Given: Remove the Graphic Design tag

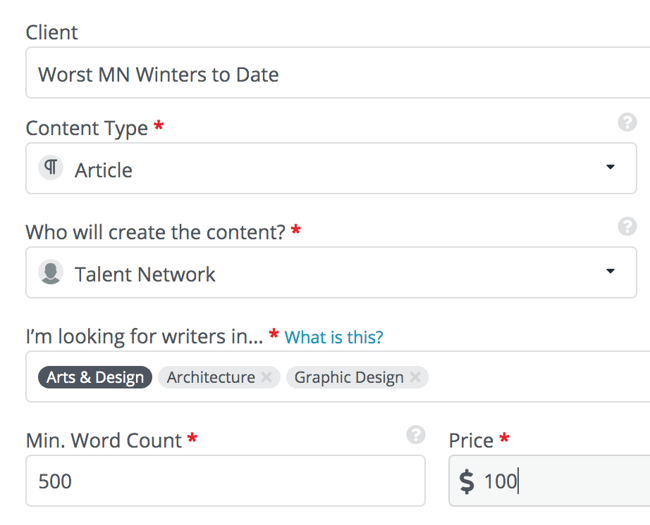Looking at the screenshot, I should (415, 377).
